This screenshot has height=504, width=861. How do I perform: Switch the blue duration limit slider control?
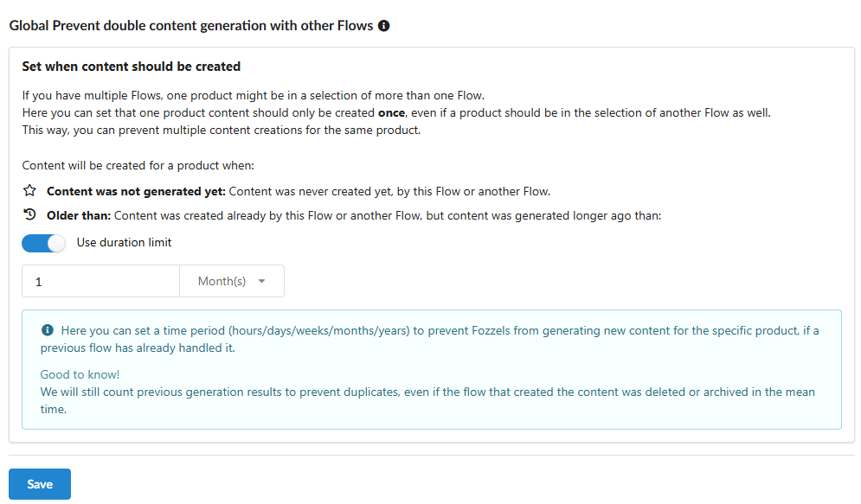click(43, 243)
